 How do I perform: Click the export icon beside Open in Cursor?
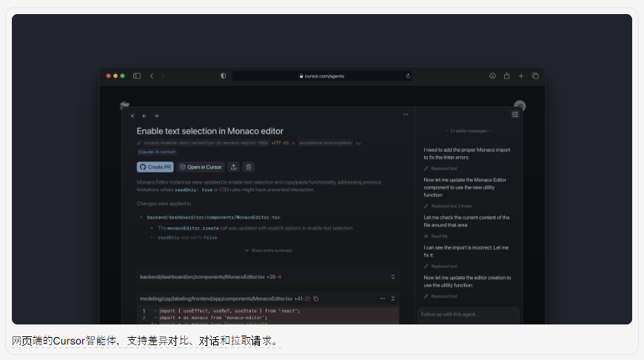coord(234,167)
